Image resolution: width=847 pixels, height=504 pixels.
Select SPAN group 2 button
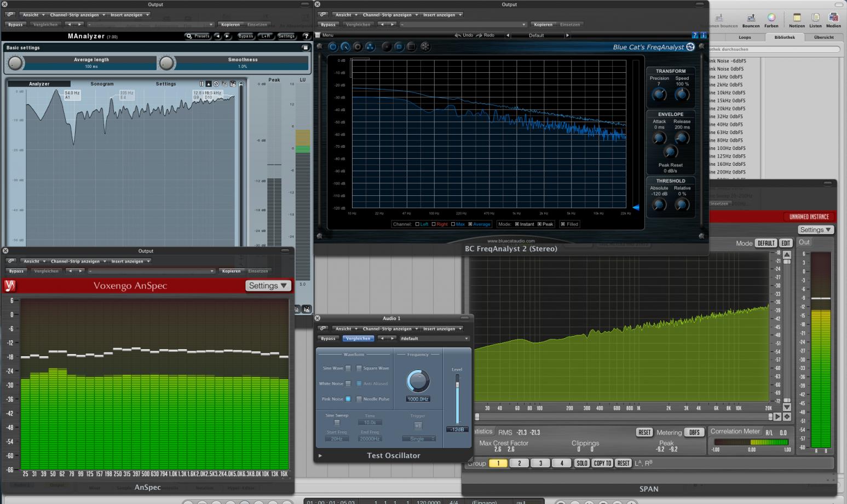pyautogui.click(x=519, y=463)
